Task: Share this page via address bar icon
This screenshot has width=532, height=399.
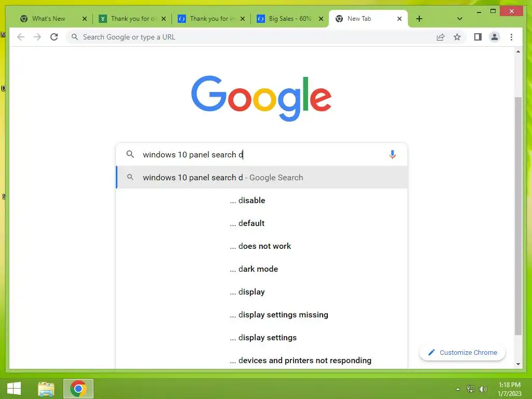Action: point(441,37)
